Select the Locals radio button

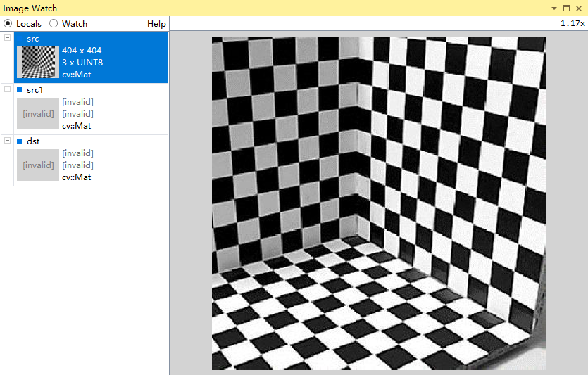tap(8, 24)
